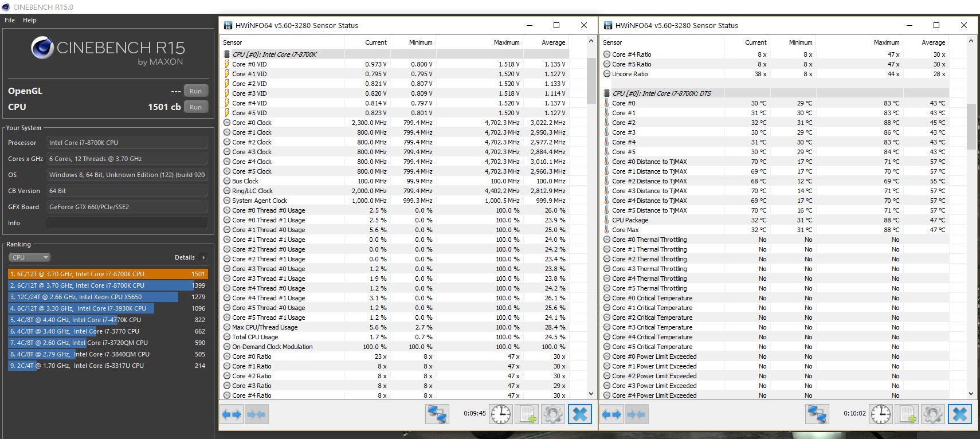Click the Minimum column header in left HWiNFO
The image size is (980, 439).
(413, 42)
